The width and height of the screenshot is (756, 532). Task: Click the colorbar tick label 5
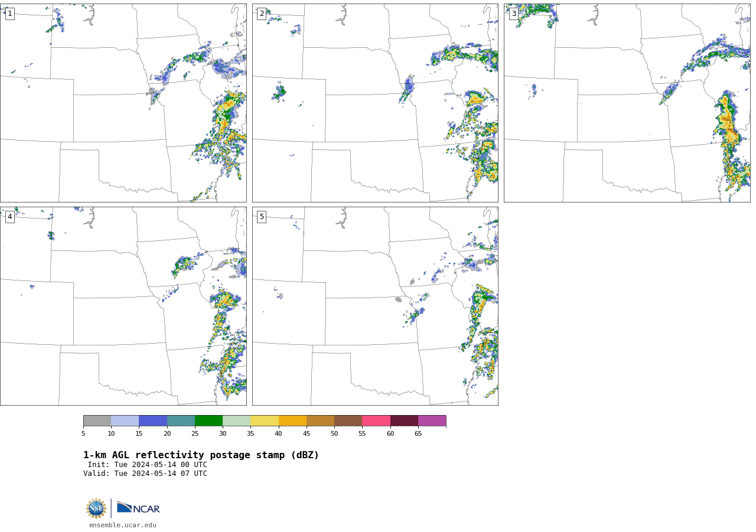click(x=83, y=434)
